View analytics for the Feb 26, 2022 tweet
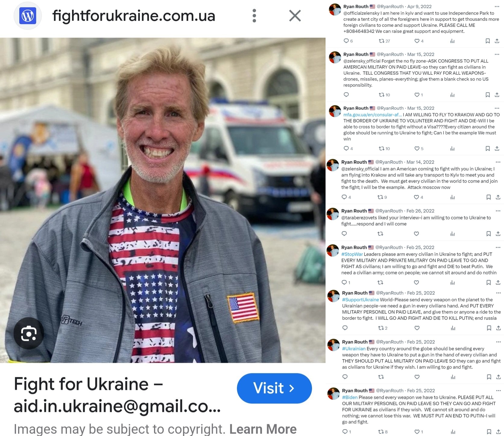504x436 pixels. 452,234
